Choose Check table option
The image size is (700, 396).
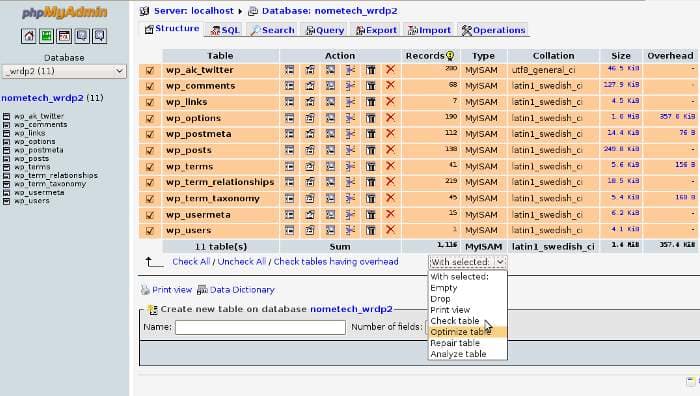pyautogui.click(x=467, y=321)
